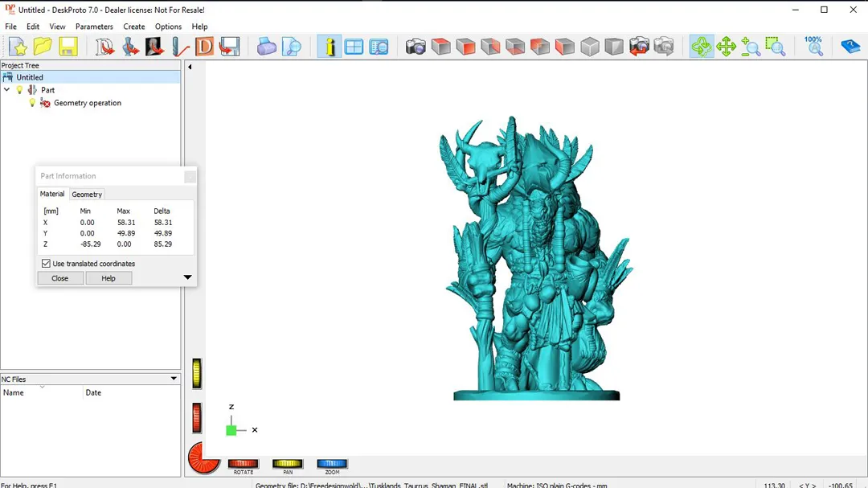868x488 pixels.
Task: Select the Part item in Project Tree
Action: pyautogui.click(x=47, y=90)
